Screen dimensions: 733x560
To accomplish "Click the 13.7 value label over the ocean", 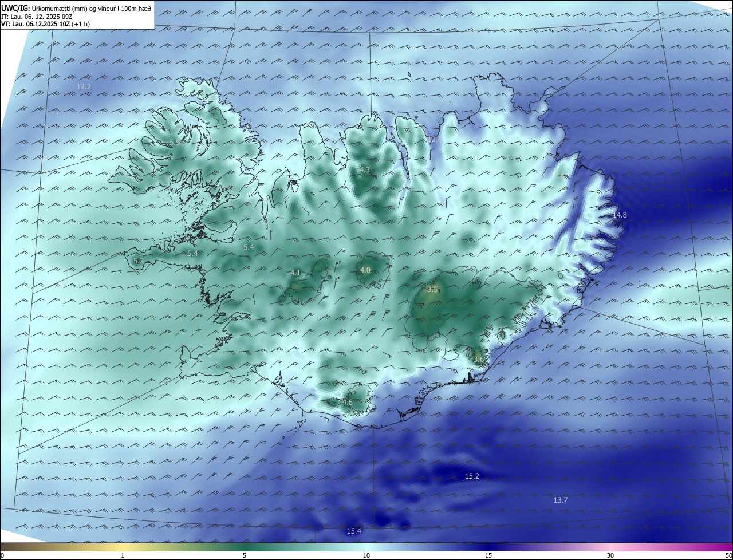I will [561, 500].
